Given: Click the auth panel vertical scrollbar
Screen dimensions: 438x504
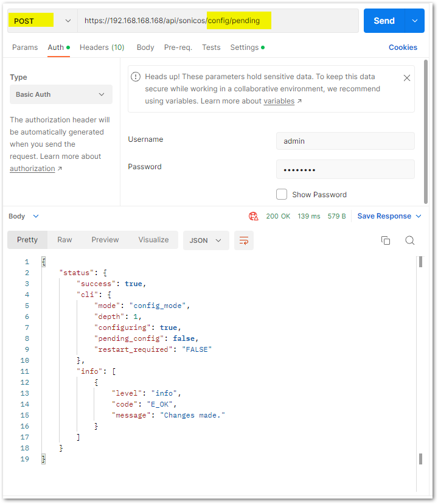Looking at the screenshot, I should coord(426,132).
